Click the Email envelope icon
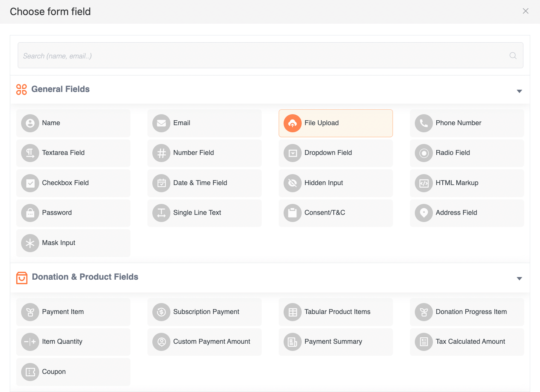Image resolution: width=540 pixels, height=392 pixels. (161, 123)
